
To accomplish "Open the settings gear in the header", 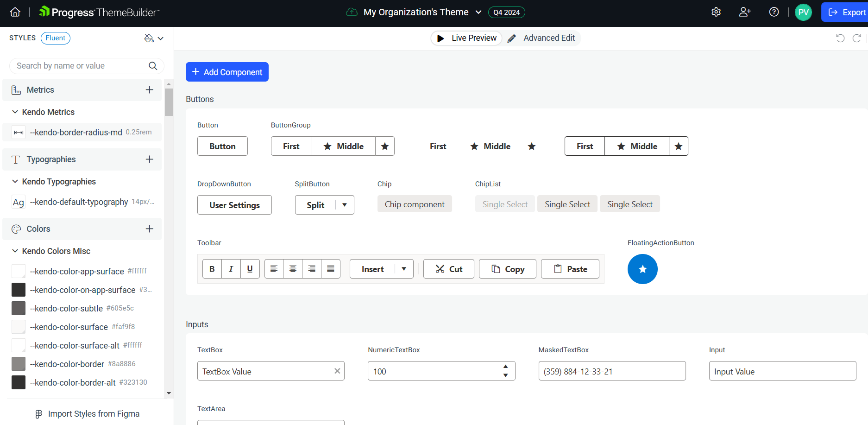I will click(716, 12).
